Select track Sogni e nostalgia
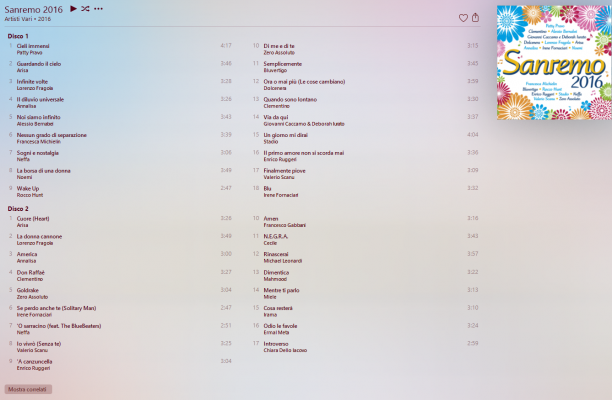 pos(37,153)
